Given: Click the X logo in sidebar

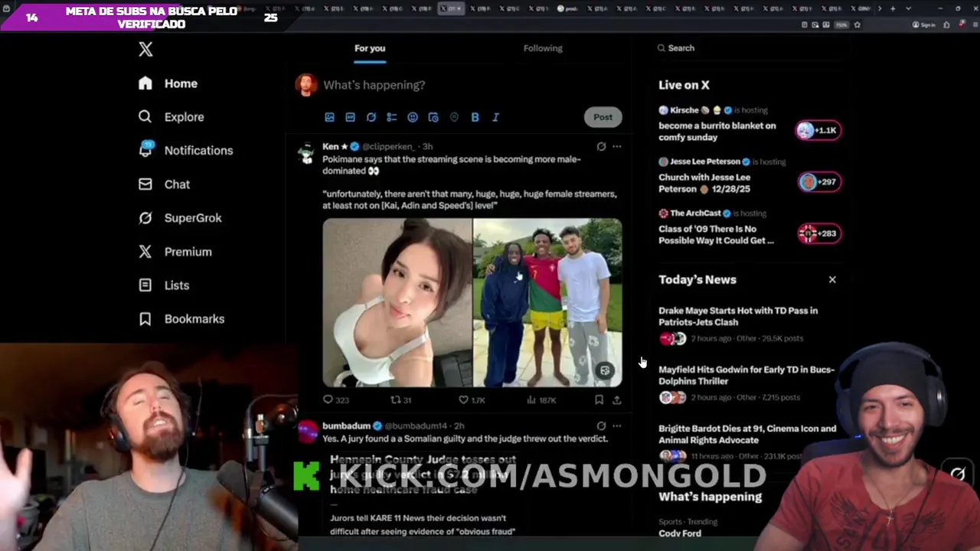Looking at the screenshot, I should click(145, 50).
